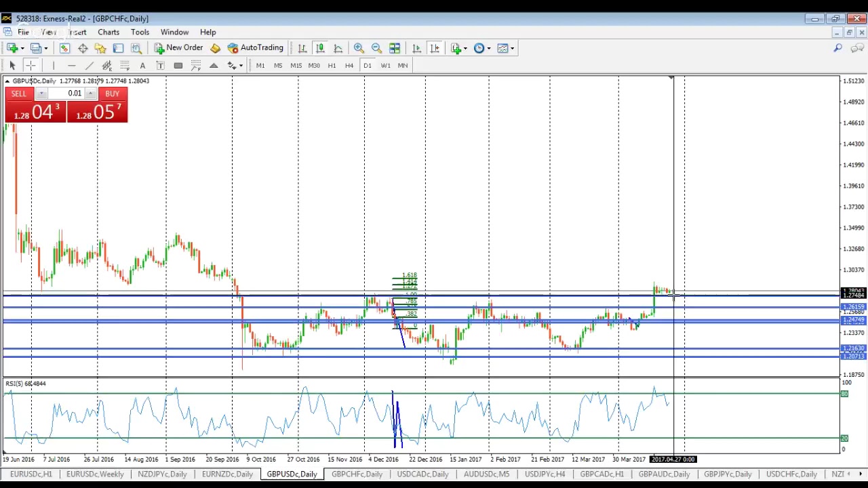This screenshot has width=868, height=488.
Task: Toggle the Terminal panel icon
Action: tap(118, 48)
